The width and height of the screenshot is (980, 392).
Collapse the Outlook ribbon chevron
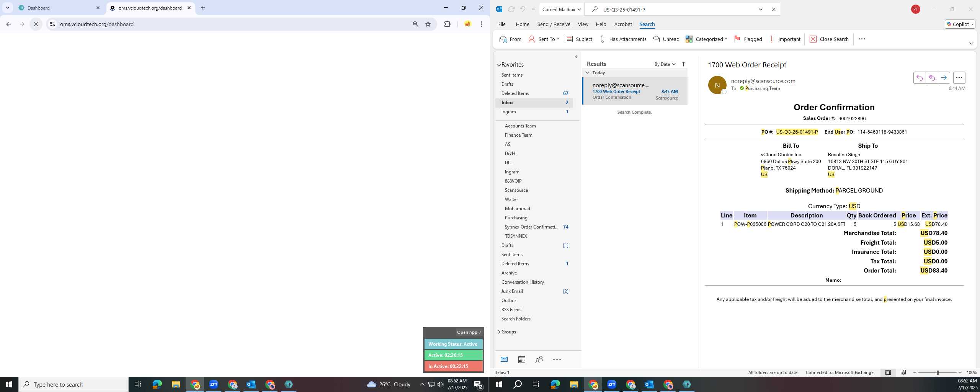coord(971,43)
